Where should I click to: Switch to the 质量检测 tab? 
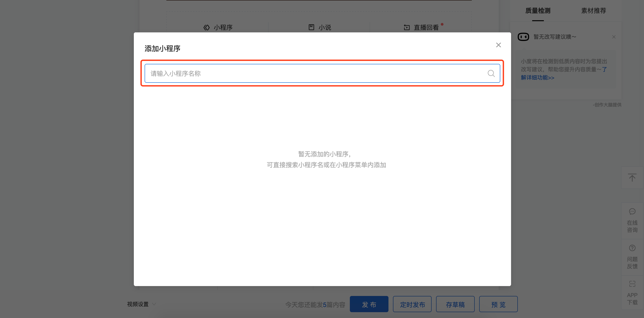tap(538, 11)
